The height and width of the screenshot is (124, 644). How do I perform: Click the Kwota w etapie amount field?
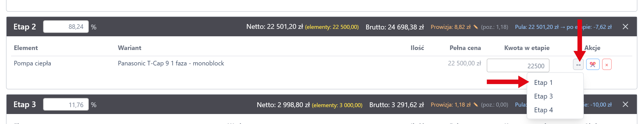[518, 66]
